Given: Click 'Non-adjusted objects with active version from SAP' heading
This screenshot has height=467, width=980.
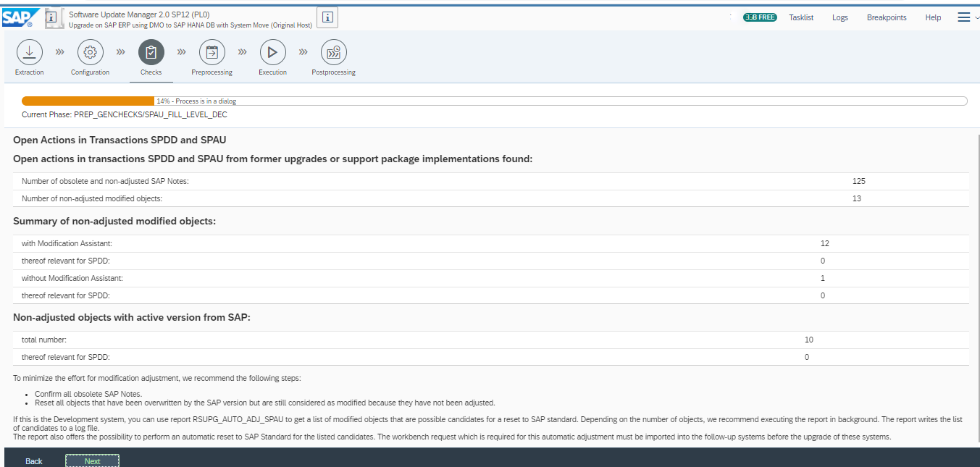Looking at the screenshot, I should click(132, 317).
